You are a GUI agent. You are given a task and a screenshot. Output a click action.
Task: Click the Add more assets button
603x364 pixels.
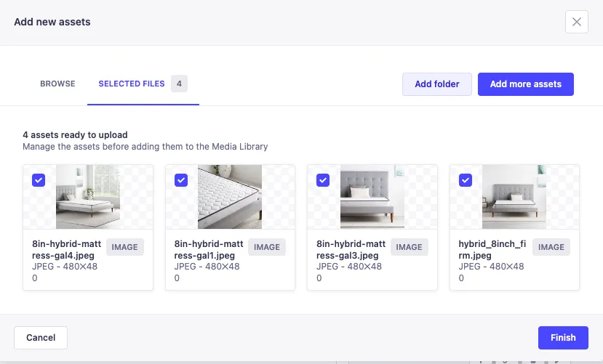click(525, 84)
